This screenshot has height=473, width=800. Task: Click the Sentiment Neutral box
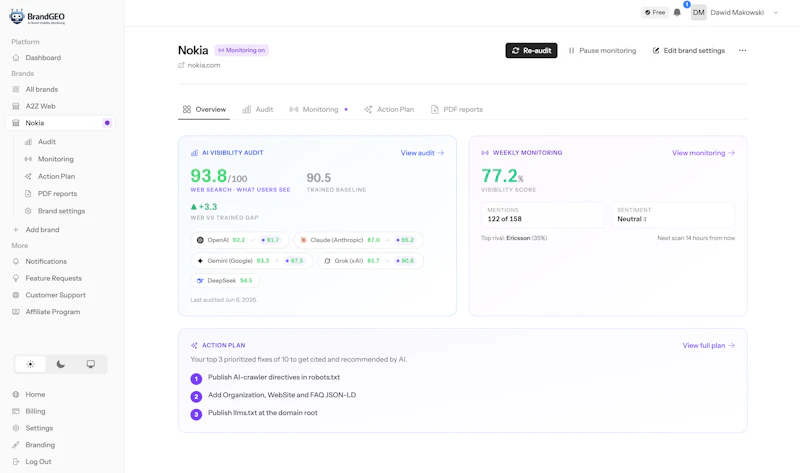point(673,215)
